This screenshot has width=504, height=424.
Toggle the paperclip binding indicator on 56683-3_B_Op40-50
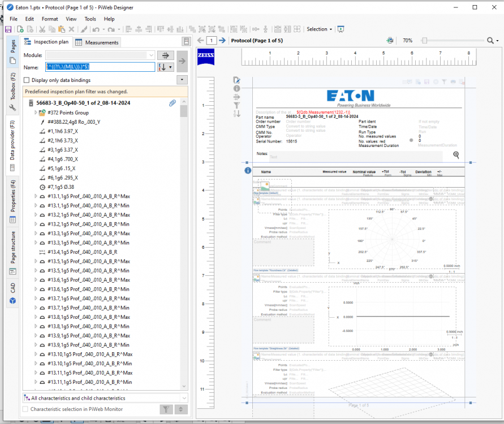(x=173, y=103)
